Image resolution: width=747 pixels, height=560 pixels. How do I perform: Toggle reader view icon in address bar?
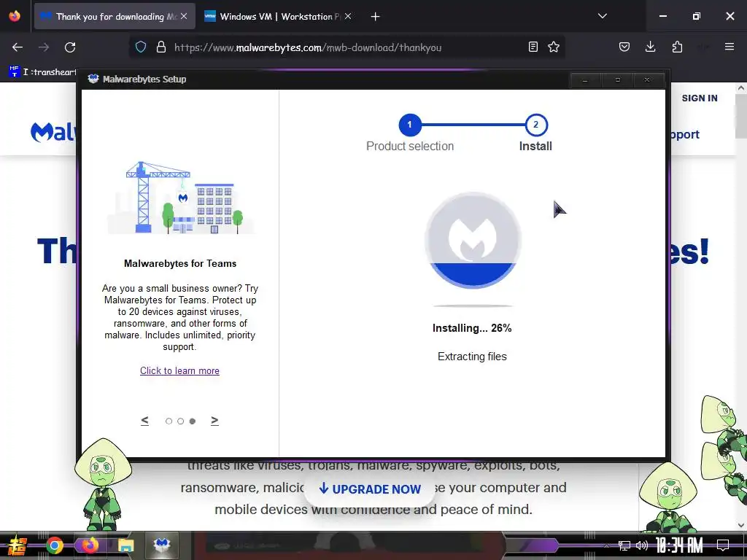533,47
